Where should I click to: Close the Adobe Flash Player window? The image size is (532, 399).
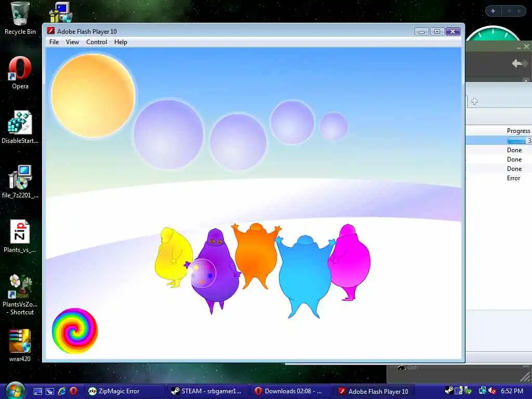(453, 32)
